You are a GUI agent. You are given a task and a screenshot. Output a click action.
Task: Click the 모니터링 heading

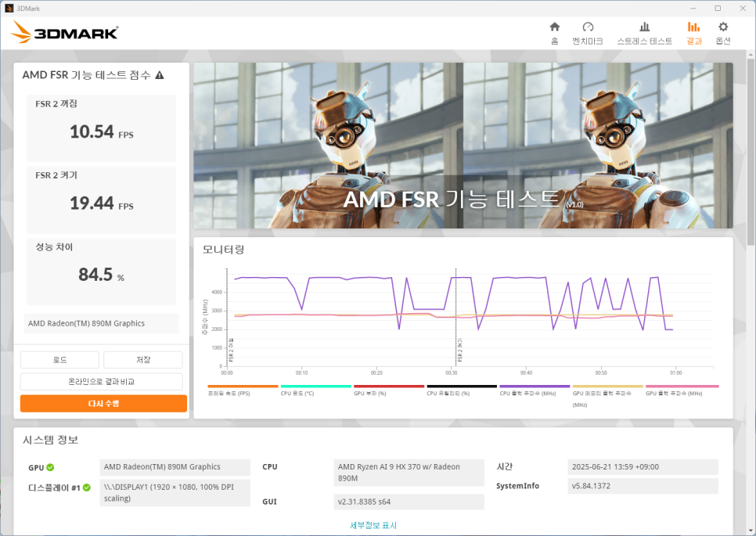(223, 250)
